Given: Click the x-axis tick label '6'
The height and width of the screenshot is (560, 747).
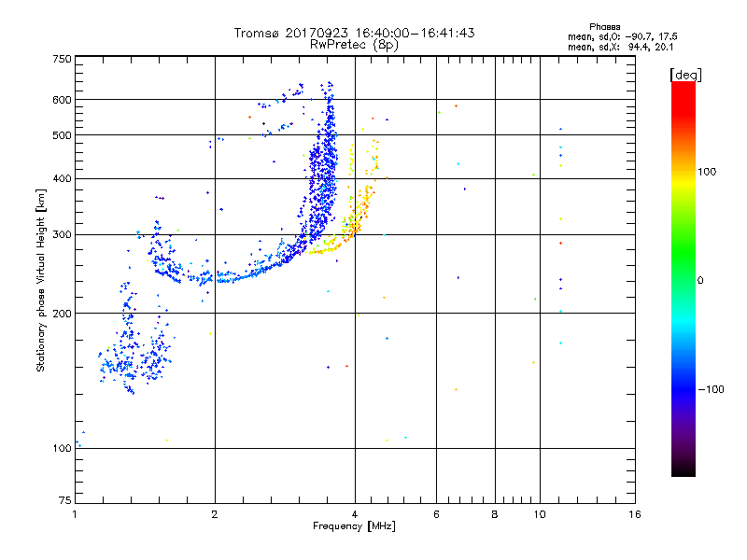Looking at the screenshot, I should tap(436, 514).
